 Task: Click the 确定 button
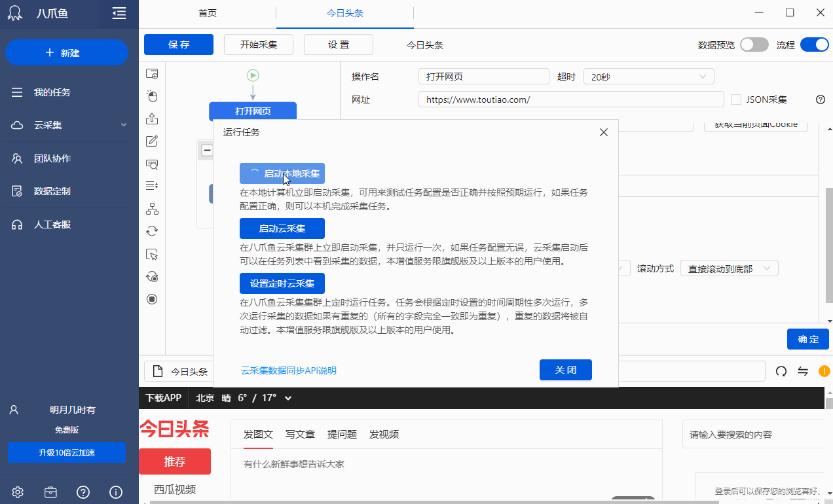click(x=808, y=339)
